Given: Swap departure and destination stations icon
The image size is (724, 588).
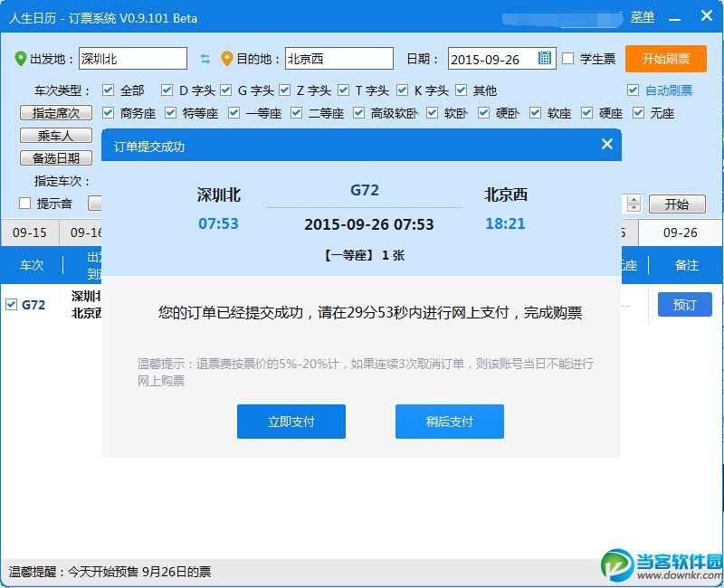Looking at the screenshot, I should (205, 59).
